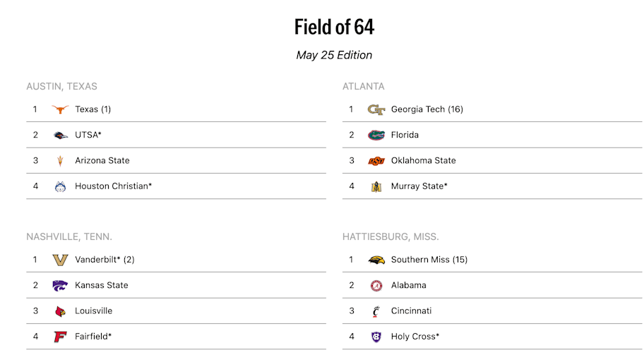
Task: Click the Kansas State Wildcat logo
Action: click(60, 285)
